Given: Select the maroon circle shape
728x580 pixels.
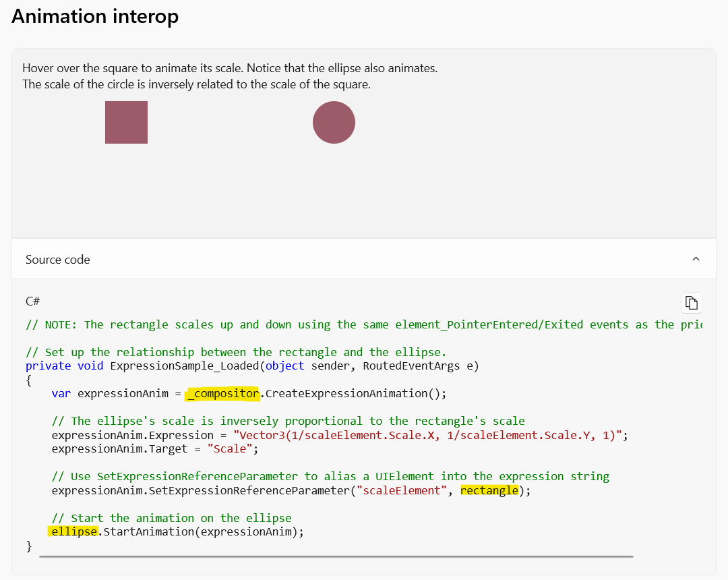Looking at the screenshot, I should tap(334, 122).
